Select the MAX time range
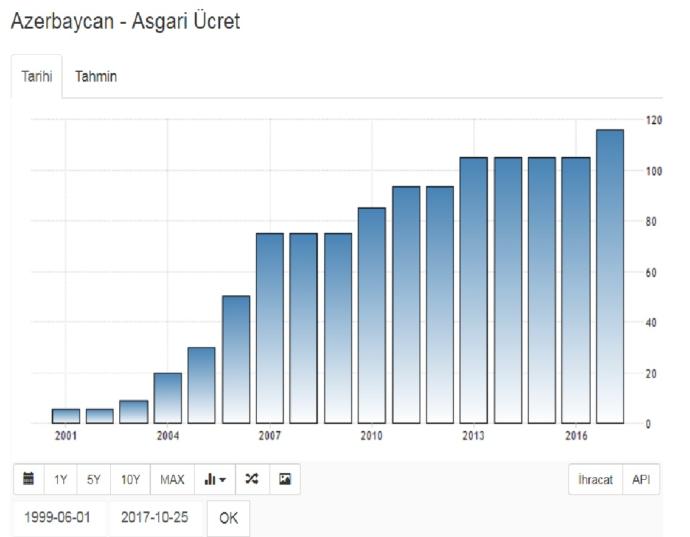The image size is (690, 537). click(172, 479)
